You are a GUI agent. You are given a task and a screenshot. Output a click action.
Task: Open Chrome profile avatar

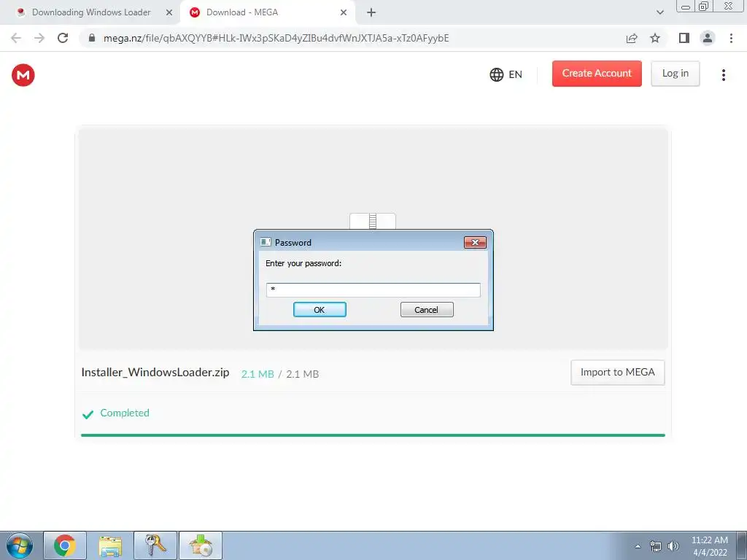pyautogui.click(x=708, y=38)
